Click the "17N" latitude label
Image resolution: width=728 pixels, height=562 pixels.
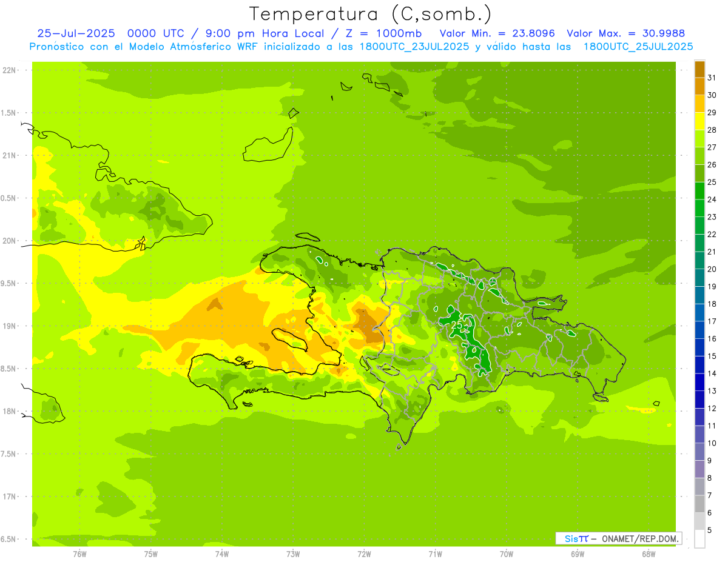click(9, 497)
